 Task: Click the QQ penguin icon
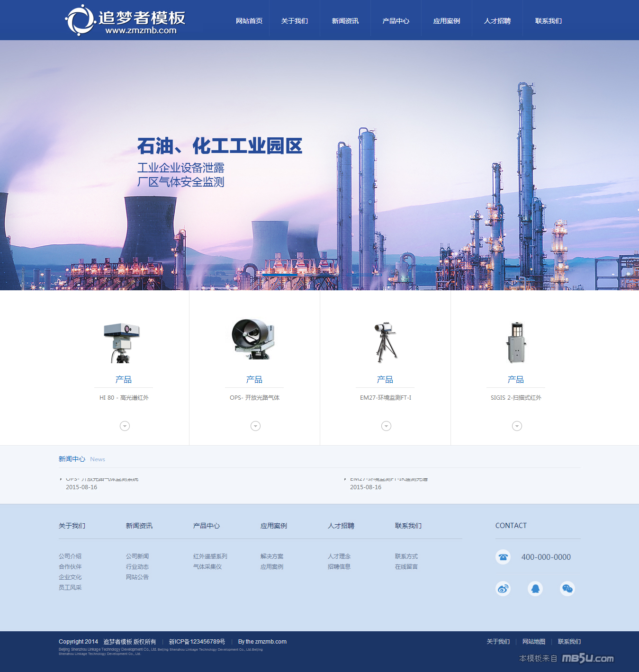pos(535,589)
